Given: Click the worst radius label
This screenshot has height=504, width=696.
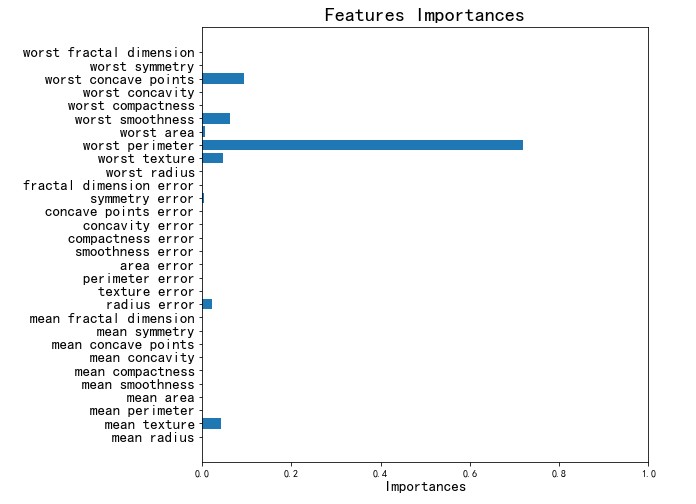Looking at the screenshot, I should (150, 172).
